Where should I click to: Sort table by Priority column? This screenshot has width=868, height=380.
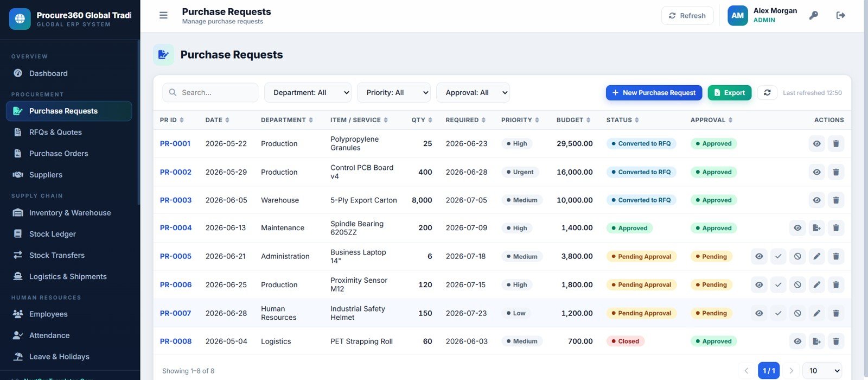pos(520,120)
